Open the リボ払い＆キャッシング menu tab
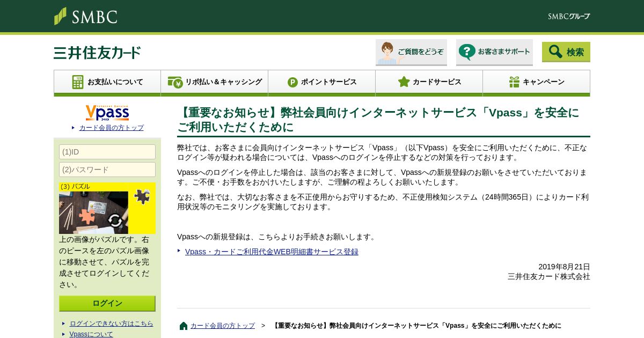 click(215, 82)
